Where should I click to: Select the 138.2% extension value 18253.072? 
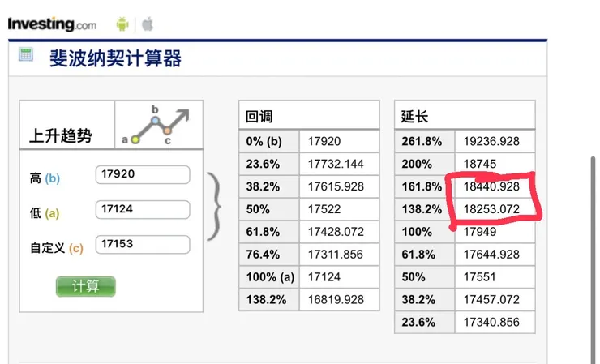click(x=491, y=209)
